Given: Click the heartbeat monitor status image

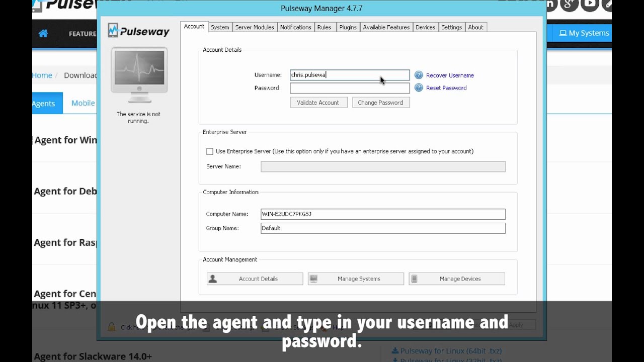Looking at the screenshot, I should (139, 74).
